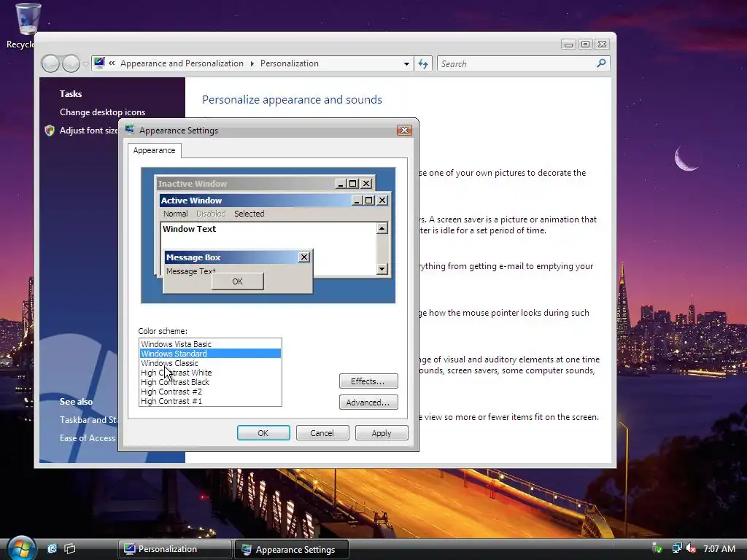The height and width of the screenshot is (560, 747).
Task: Click Selected in preview menu bar
Action: coord(249,214)
